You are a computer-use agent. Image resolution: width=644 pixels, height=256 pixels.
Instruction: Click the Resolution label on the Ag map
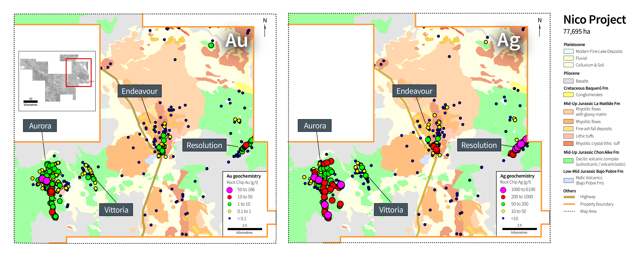click(479, 145)
